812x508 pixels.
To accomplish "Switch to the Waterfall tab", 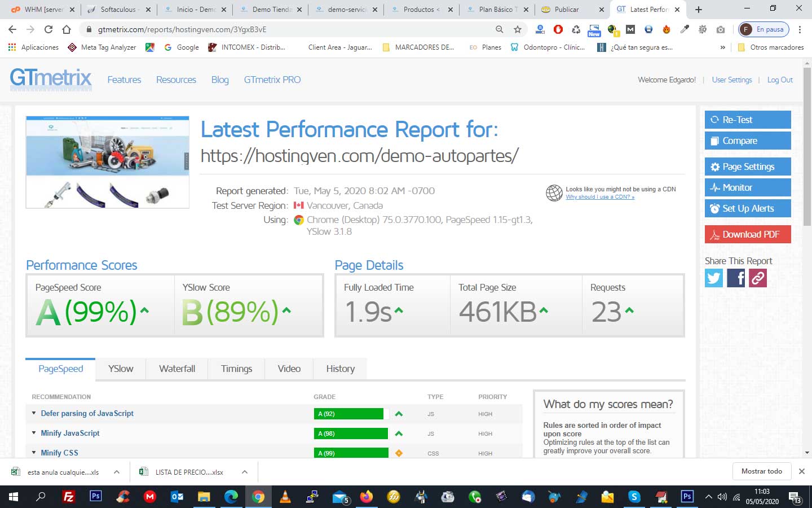I will click(x=177, y=369).
